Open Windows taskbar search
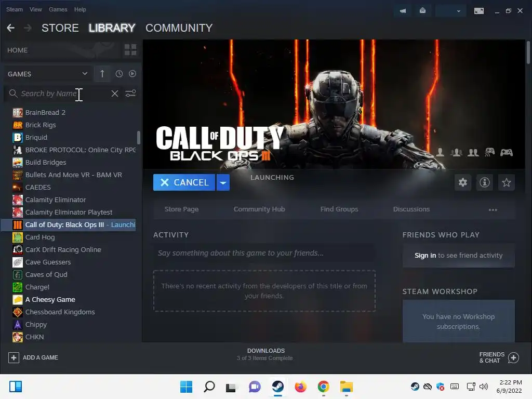This screenshot has width=532, height=399. pos(209,387)
